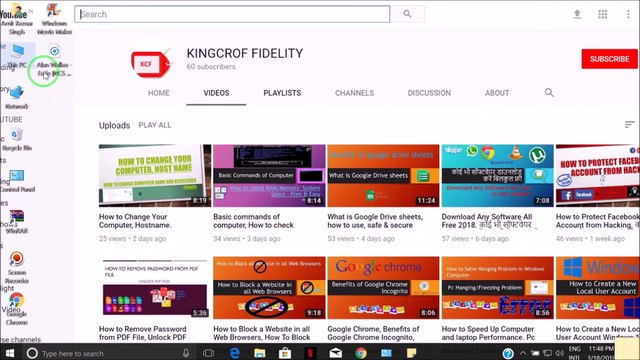Open the Windows Start menu
Screen dimensions: 640x360
click(x=9, y=353)
